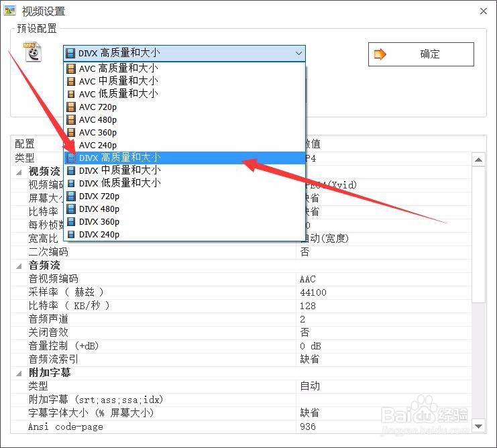Select the 采样率（赫兹）row

(241, 292)
